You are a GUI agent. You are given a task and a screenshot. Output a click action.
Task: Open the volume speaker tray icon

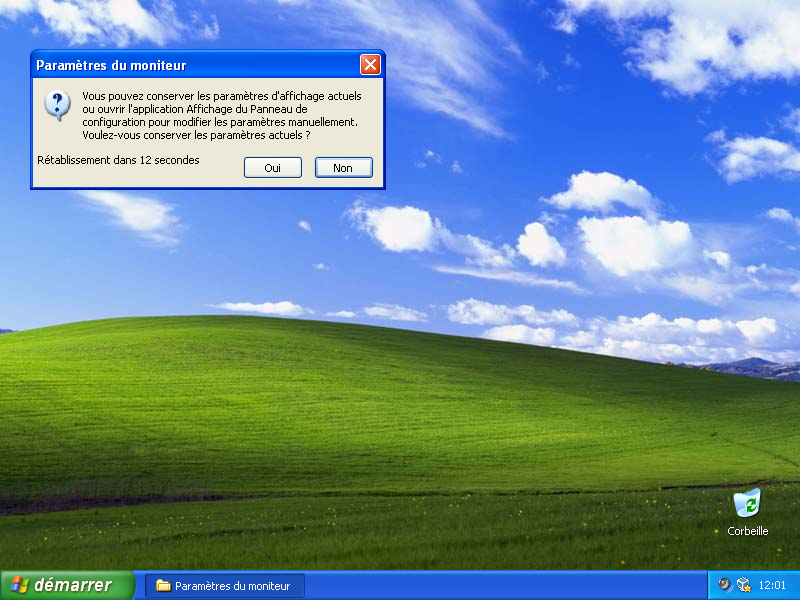pos(725,585)
